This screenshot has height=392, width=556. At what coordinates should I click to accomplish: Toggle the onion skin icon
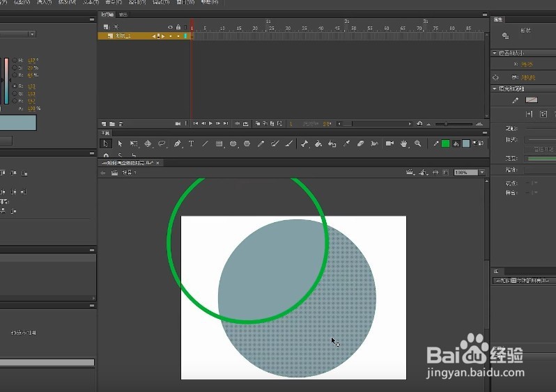[258, 123]
